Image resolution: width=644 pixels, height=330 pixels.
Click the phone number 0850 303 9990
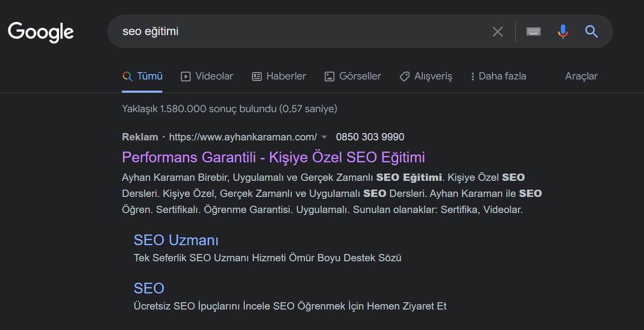370,137
